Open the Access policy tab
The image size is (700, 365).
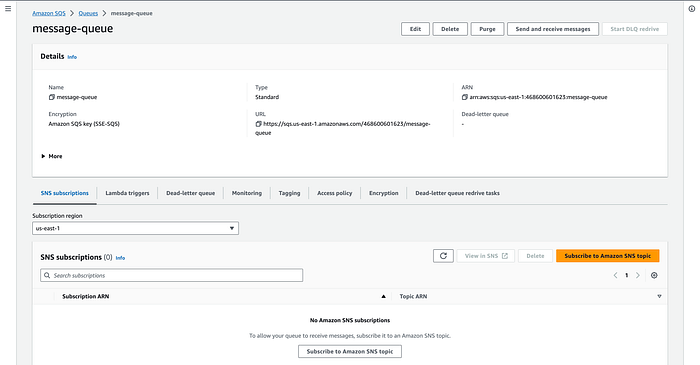pyautogui.click(x=334, y=193)
